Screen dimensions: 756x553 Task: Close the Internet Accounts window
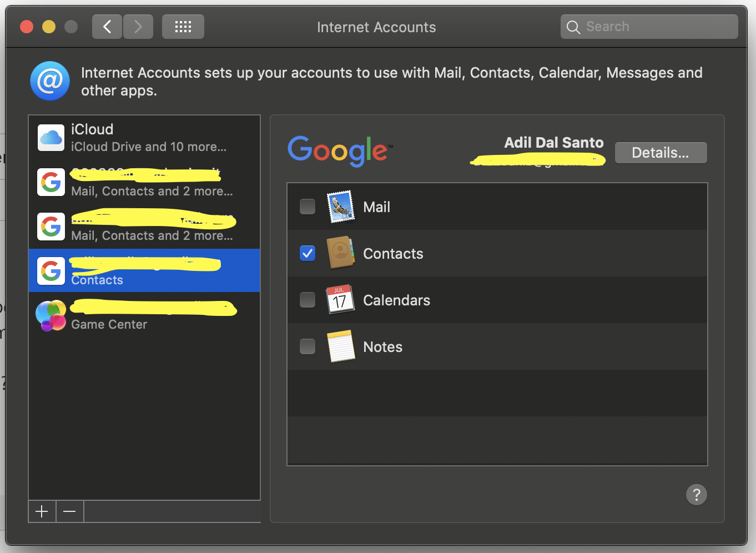[x=27, y=27]
